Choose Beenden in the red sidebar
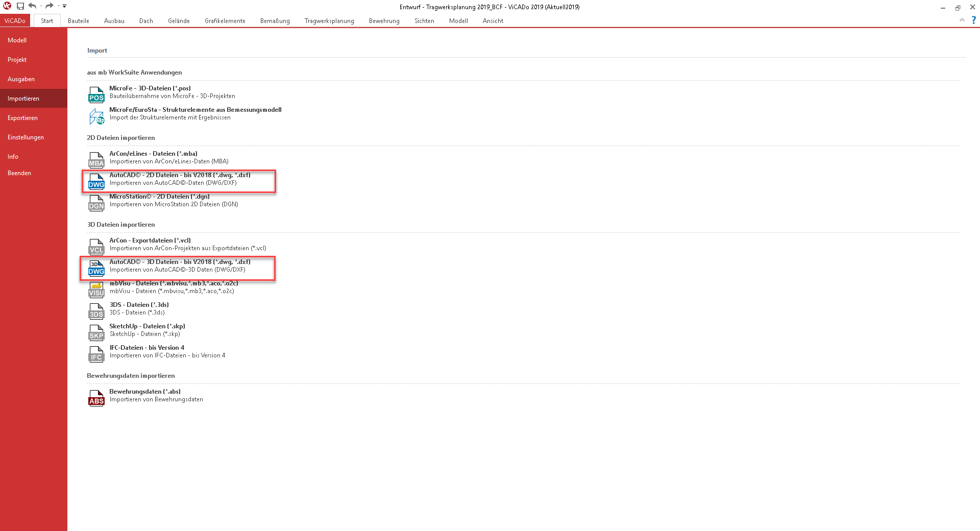 tap(34, 173)
